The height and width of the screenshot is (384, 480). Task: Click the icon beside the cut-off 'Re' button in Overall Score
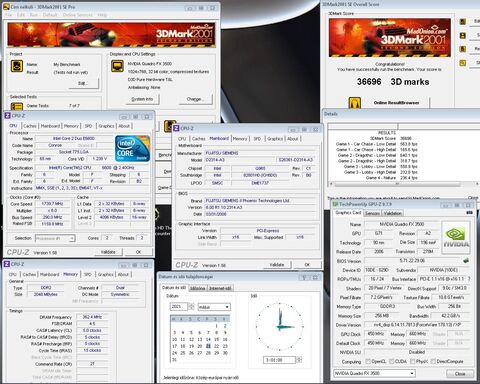(x=462, y=49)
